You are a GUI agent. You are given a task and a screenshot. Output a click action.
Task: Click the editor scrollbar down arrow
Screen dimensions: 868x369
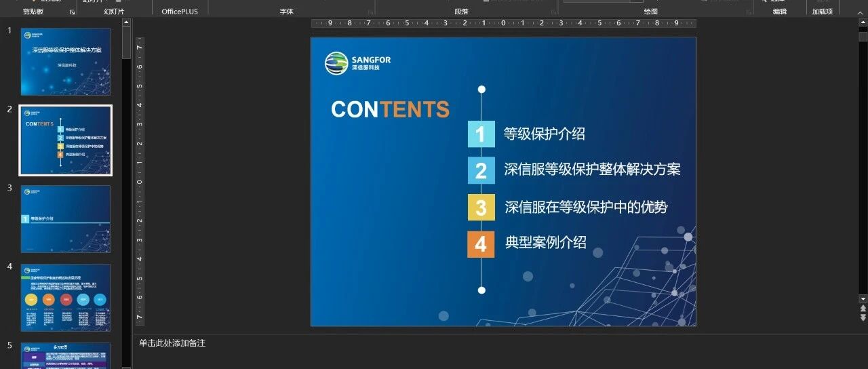pyautogui.click(x=863, y=298)
